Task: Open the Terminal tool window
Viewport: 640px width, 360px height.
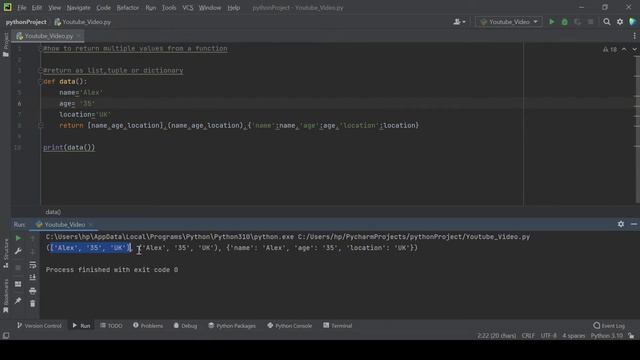Action: pos(338,326)
